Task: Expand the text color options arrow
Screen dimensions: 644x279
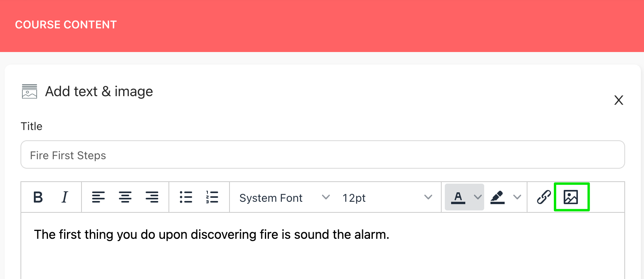Action: point(478,197)
